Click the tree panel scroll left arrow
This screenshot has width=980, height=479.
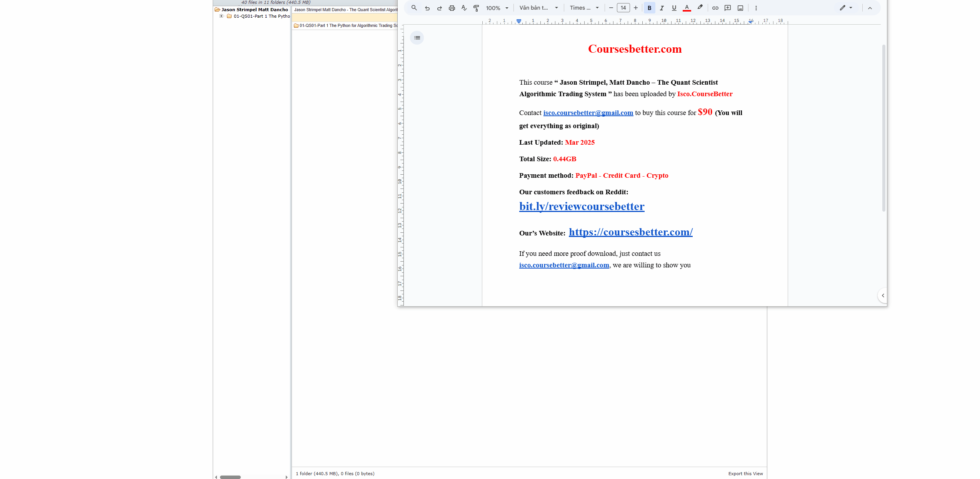point(216,477)
